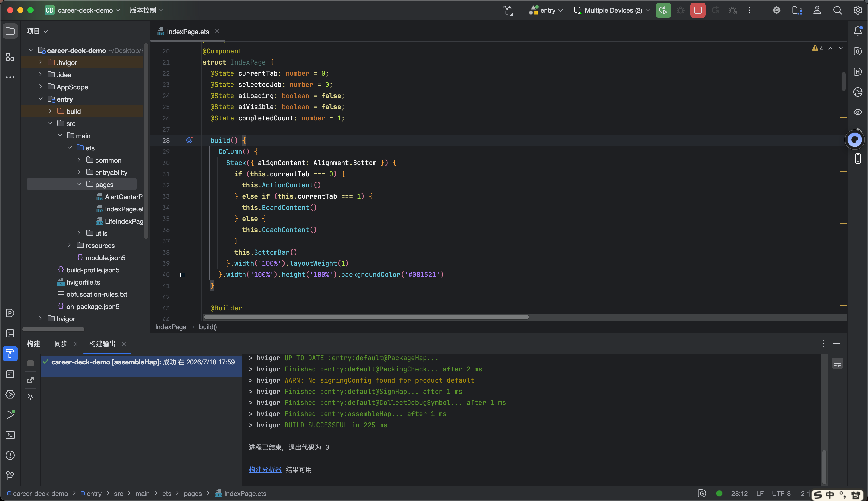Viewport: 868px width, 501px height.
Task: Collapse the pages folder in project tree
Action: click(79, 184)
